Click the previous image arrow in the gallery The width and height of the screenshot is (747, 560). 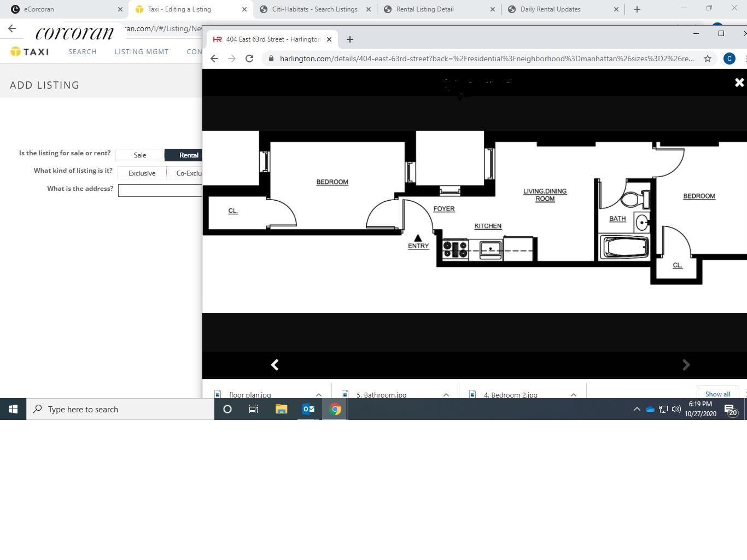(275, 365)
